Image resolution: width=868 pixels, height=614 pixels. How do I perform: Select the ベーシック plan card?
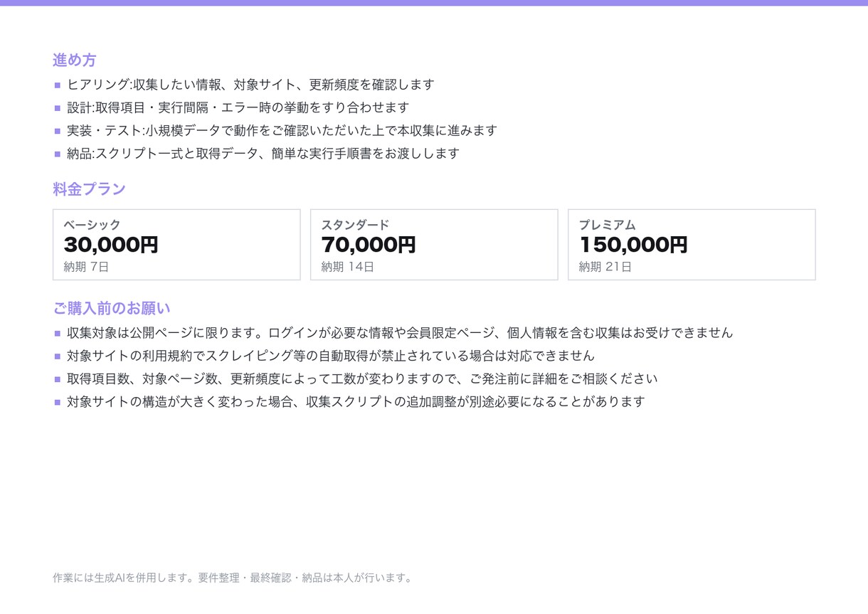[176, 245]
